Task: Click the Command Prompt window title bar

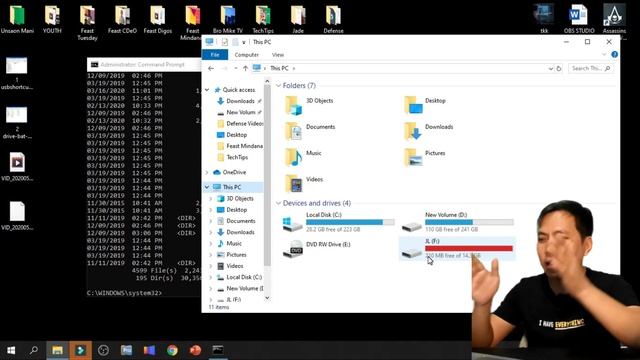Action: pos(144,64)
